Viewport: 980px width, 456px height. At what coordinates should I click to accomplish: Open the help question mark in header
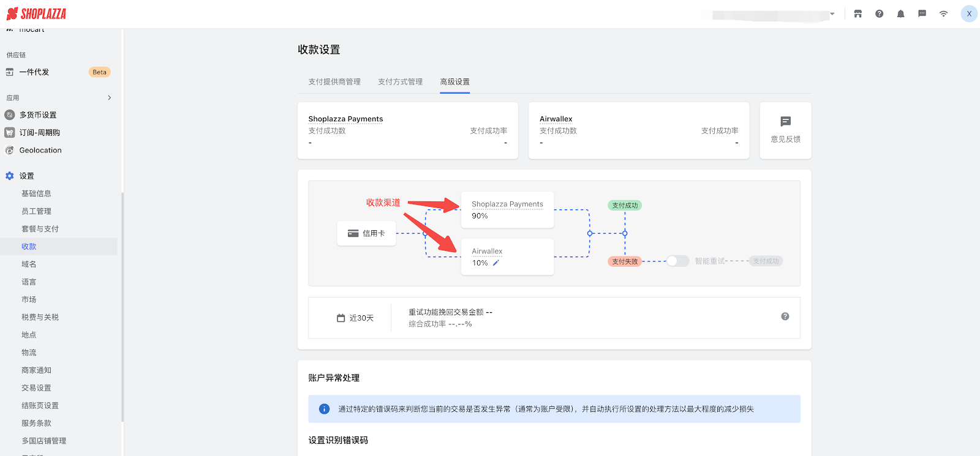click(879, 13)
